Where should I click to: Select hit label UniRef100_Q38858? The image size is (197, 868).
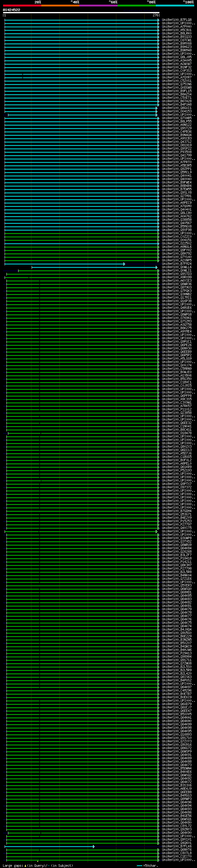(x=177, y=220)
